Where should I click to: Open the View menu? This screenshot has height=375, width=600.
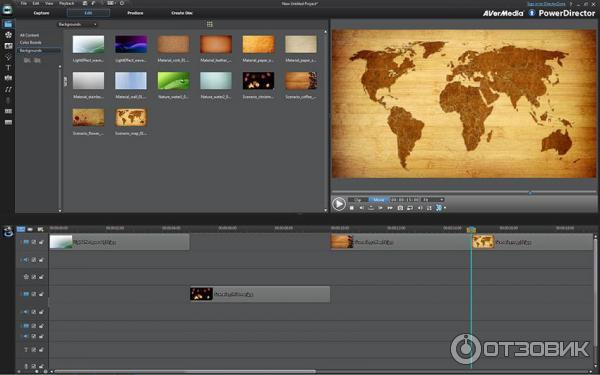click(x=49, y=3)
